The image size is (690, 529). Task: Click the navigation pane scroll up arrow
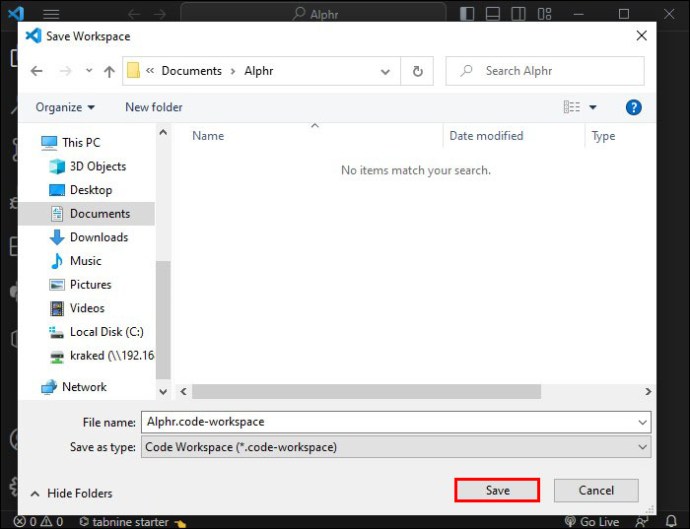[163, 132]
